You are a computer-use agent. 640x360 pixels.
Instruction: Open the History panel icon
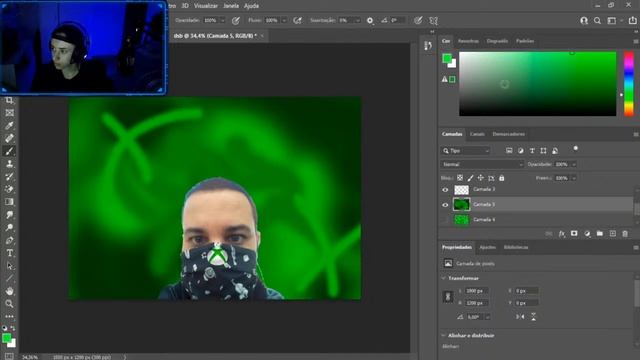(428, 46)
